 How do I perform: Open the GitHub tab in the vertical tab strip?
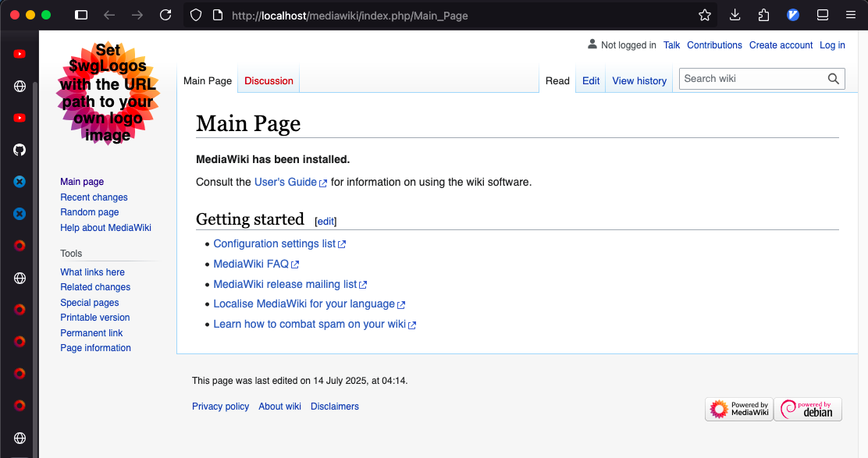tap(20, 150)
